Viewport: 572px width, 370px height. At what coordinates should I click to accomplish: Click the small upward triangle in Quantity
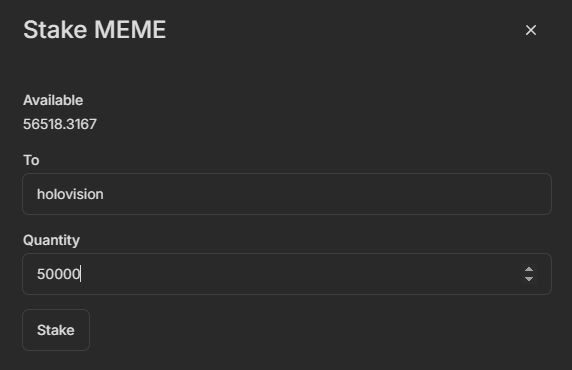click(x=529, y=269)
